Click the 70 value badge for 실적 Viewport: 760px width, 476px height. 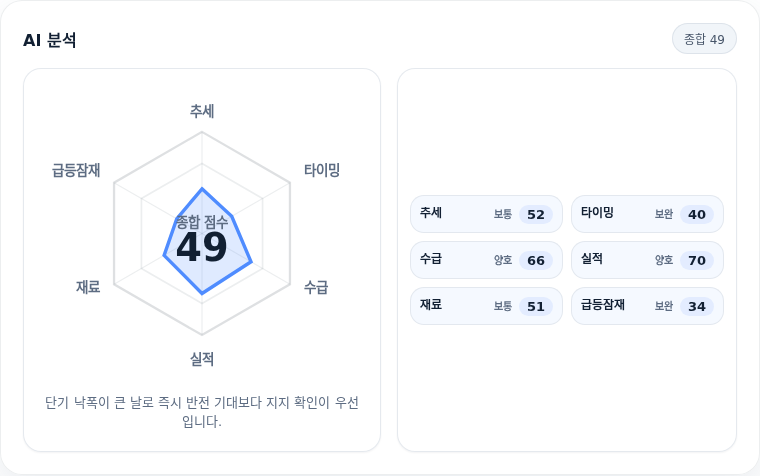(697, 260)
